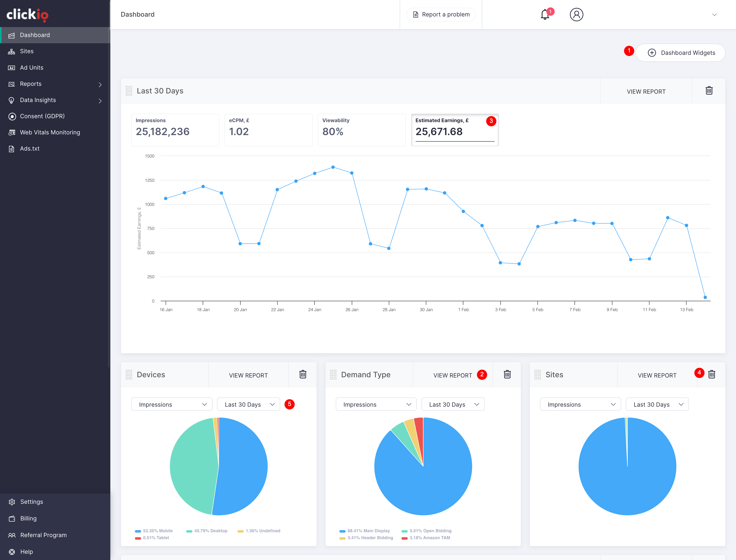The height and width of the screenshot is (560, 736).
Task: View report for Last 30 Days widget
Action: tap(646, 91)
